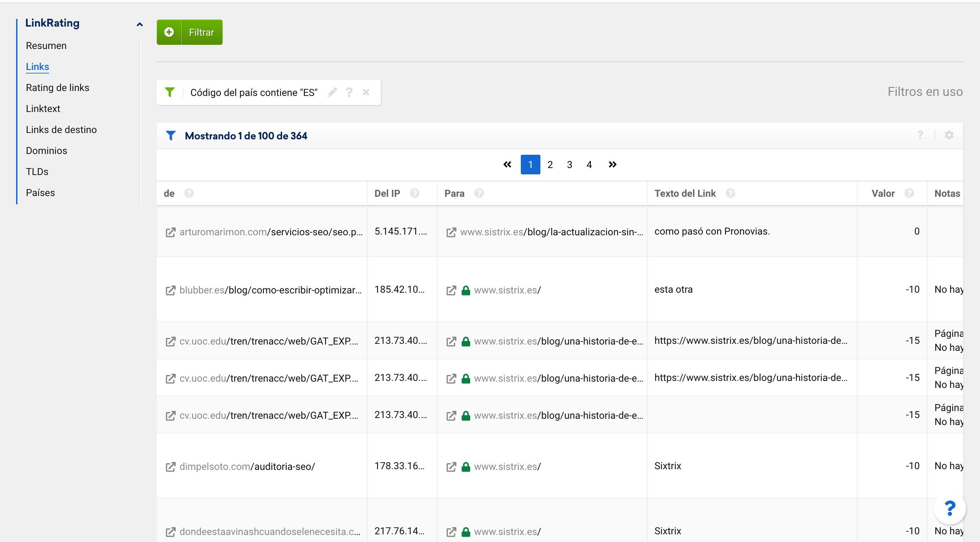Collapse the LinkRating sidebar section
Image resolution: width=980 pixels, height=542 pixels.
[x=140, y=25]
